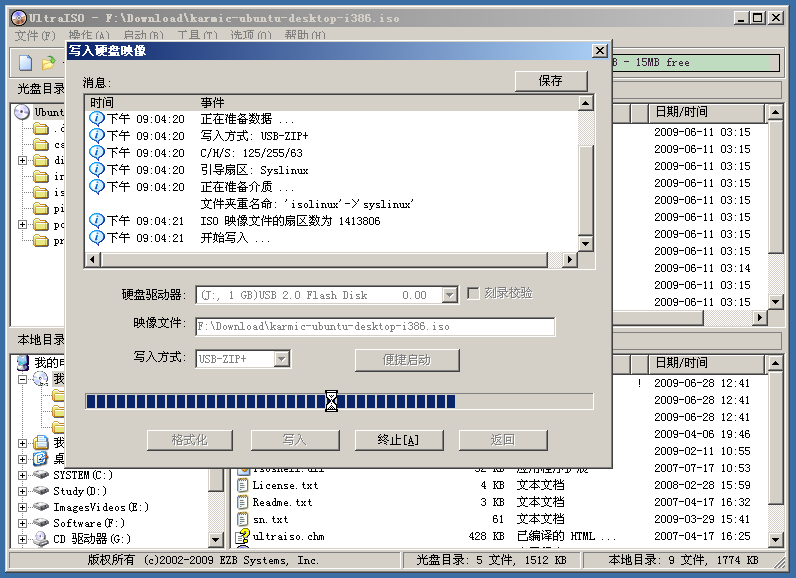
Task: Click the License.txt file icon
Action: click(x=243, y=485)
